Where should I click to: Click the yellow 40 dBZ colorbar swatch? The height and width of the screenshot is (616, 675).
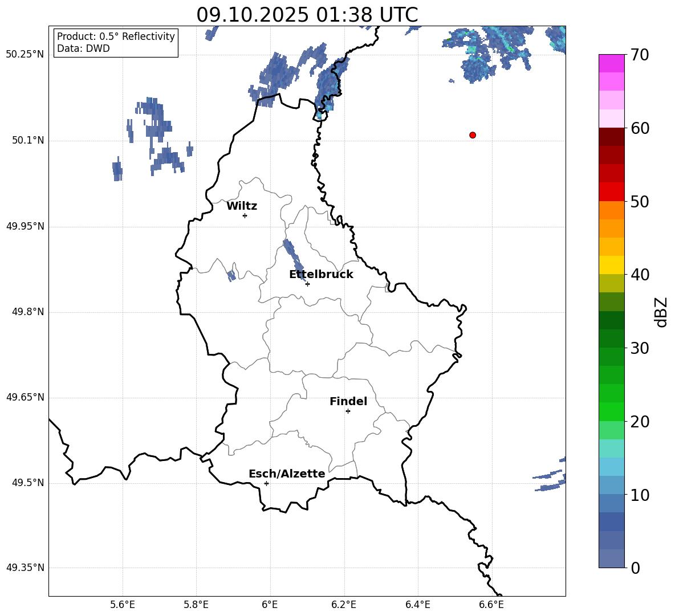611,265
